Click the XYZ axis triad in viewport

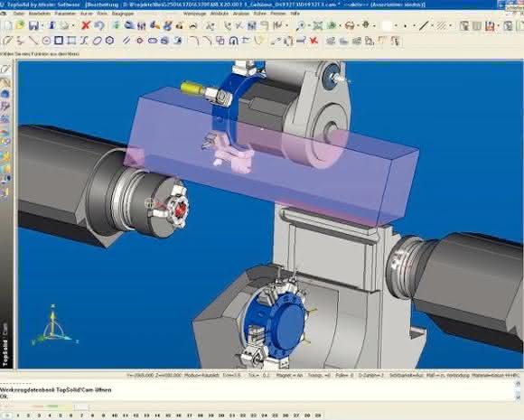click(x=54, y=326)
